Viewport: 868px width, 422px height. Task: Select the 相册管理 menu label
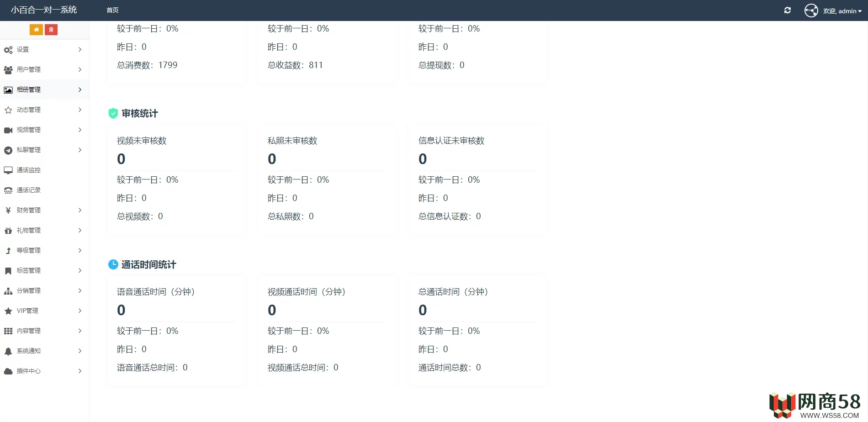point(29,90)
